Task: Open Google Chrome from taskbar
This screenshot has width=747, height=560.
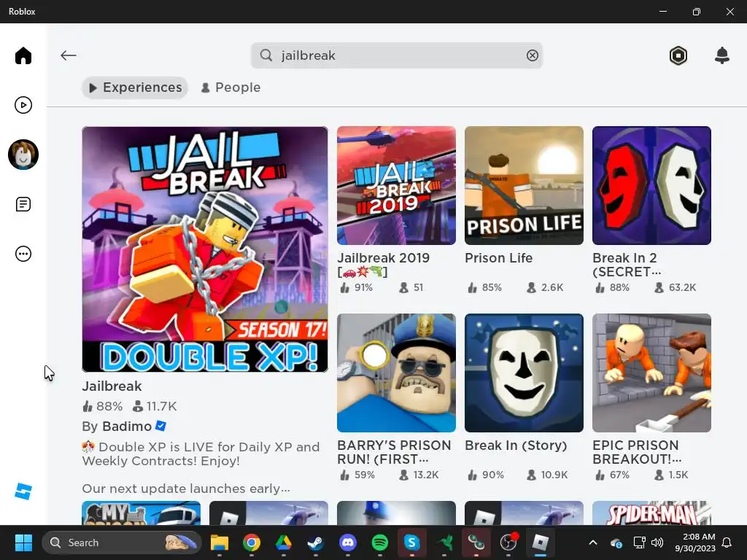Action: pos(252,542)
